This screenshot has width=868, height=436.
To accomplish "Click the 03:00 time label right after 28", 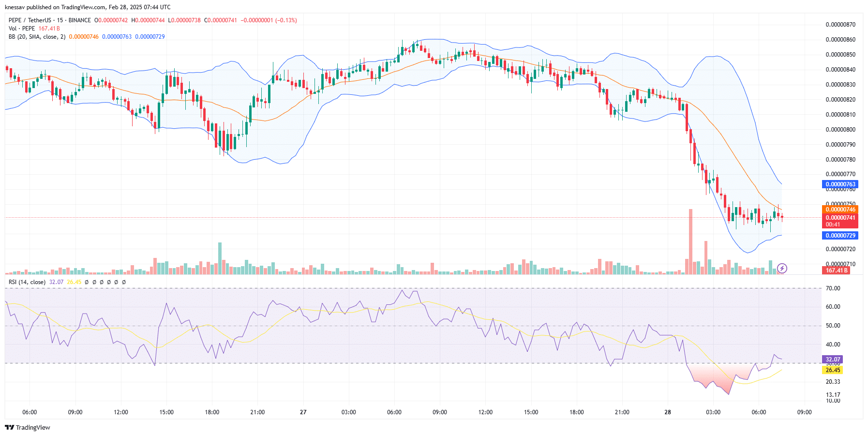I will tap(713, 412).
